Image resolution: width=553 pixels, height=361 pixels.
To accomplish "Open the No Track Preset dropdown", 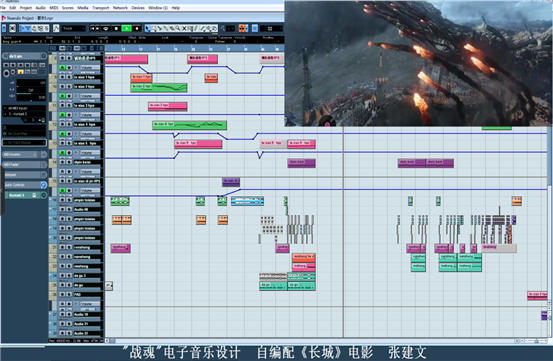I will pos(24,143).
